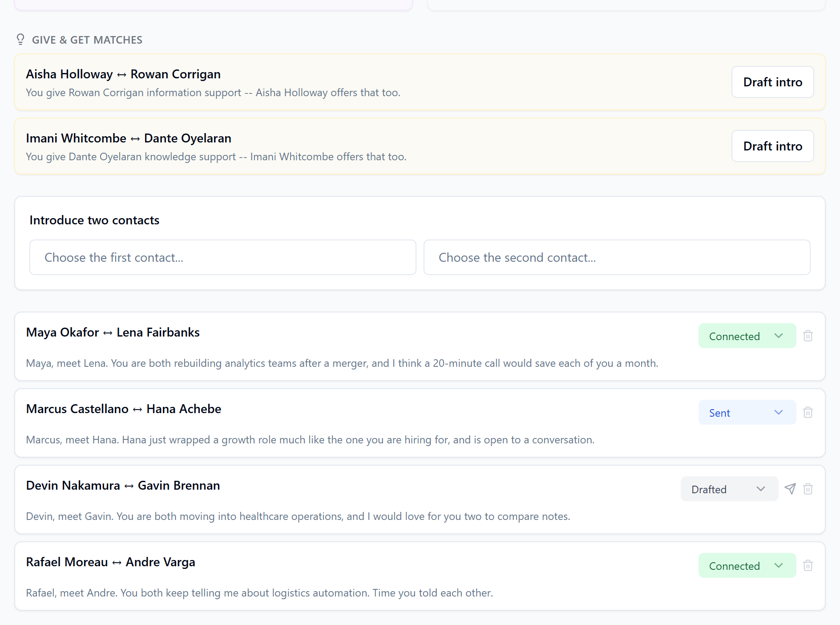The width and height of the screenshot is (840, 625).
Task: Click the 'Maya, meet Lena' intro message text
Action: (x=342, y=363)
